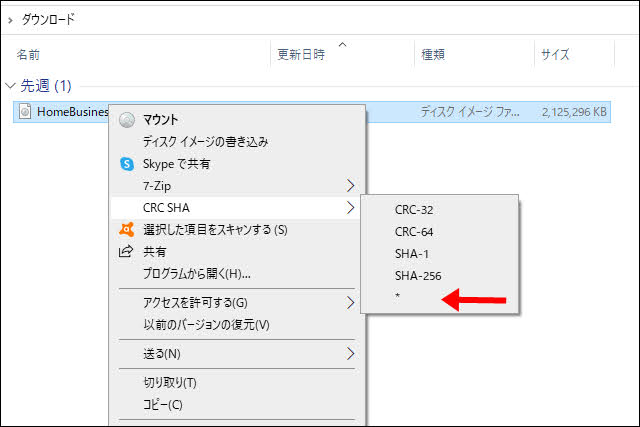The height and width of the screenshot is (427, 640).
Task: Sort by 種類 column header
Action: 433,54
